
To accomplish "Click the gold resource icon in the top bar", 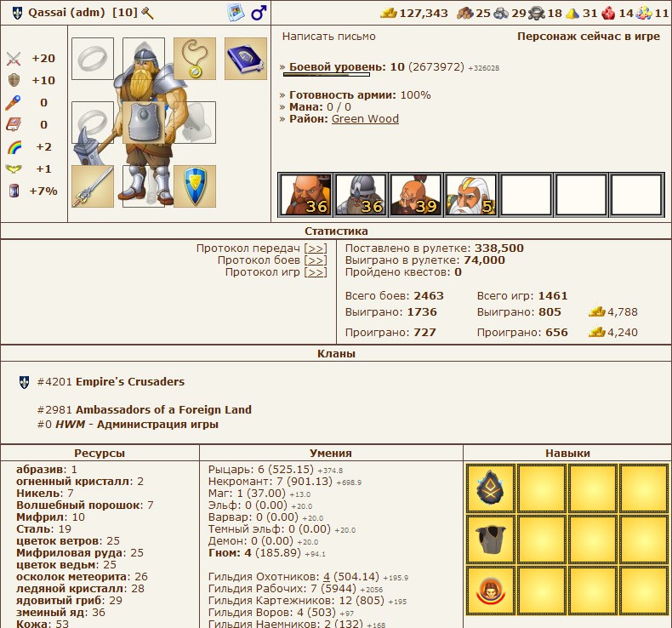I will tap(389, 13).
